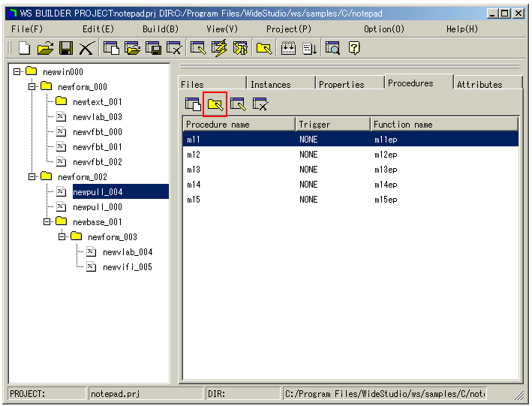Collapse the newbase_001 tree node
The height and width of the screenshot is (406, 532).
point(47,221)
